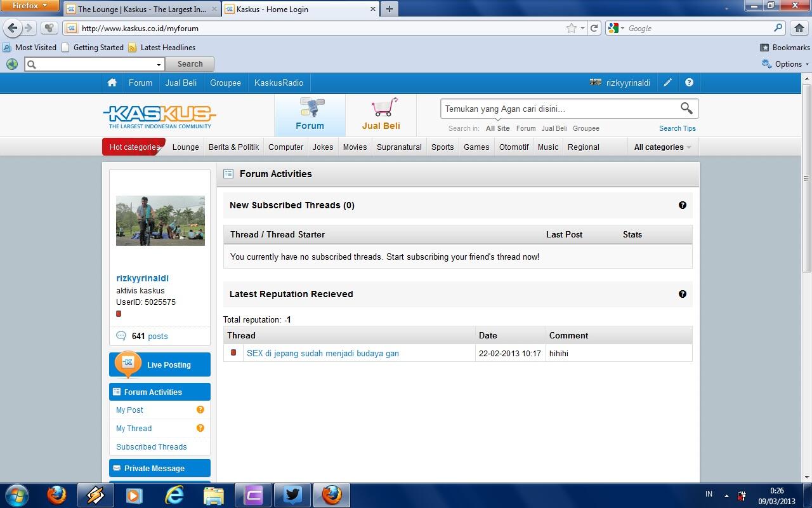This screenshot has height=508, width=812.
Task: Click the Live Posting button
Action: click(x=160, y=364)
